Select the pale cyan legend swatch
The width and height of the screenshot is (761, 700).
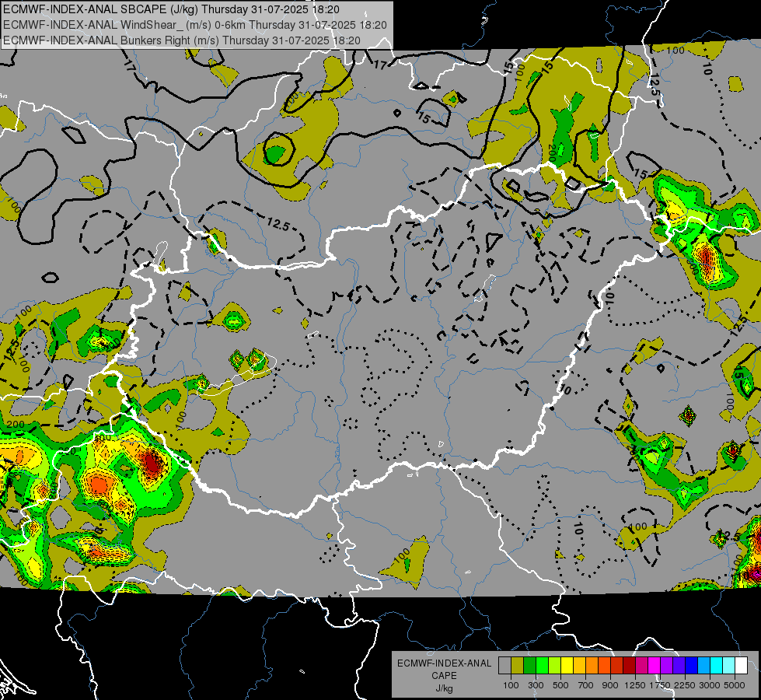pyautogui.click(x=729, y=666)
